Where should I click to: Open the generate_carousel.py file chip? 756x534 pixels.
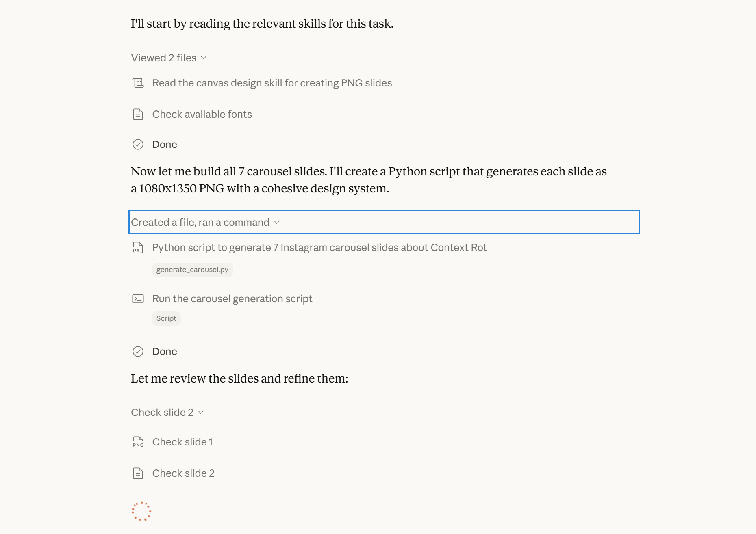[192, 270]
